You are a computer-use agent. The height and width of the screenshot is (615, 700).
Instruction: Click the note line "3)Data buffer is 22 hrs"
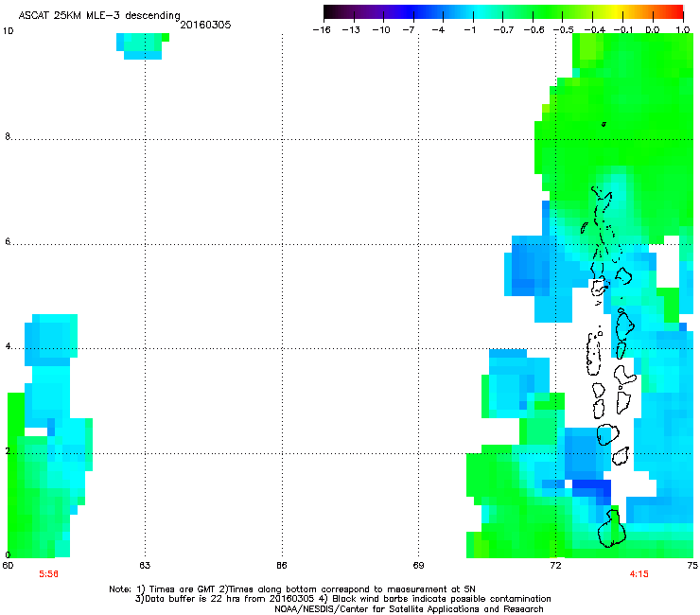coord(342,599)
